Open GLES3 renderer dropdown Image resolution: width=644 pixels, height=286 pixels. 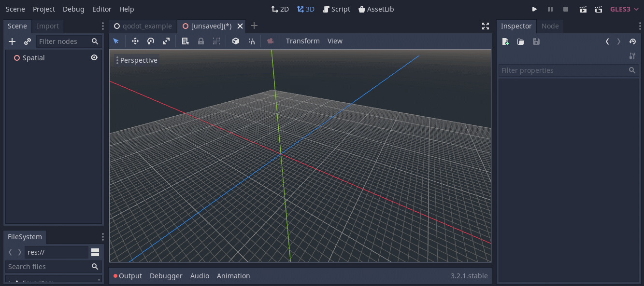(624, 9)
